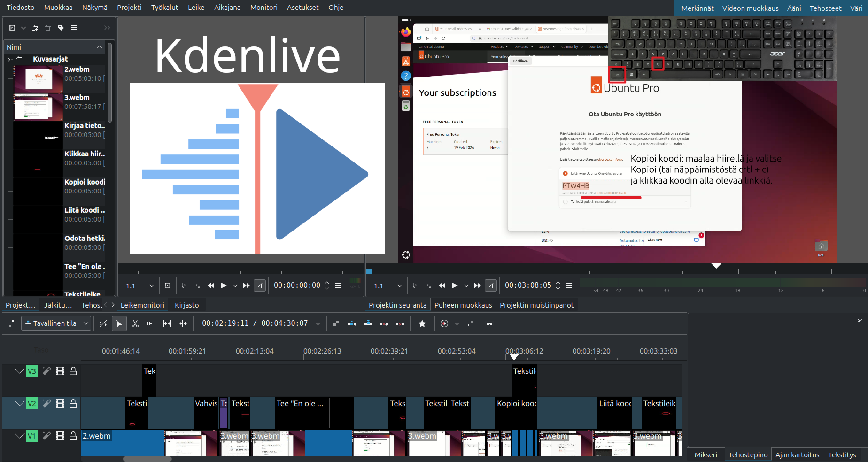
Task: Open the Tavallinen tila edit mode dropdown
Action: (x=56, y=323)
